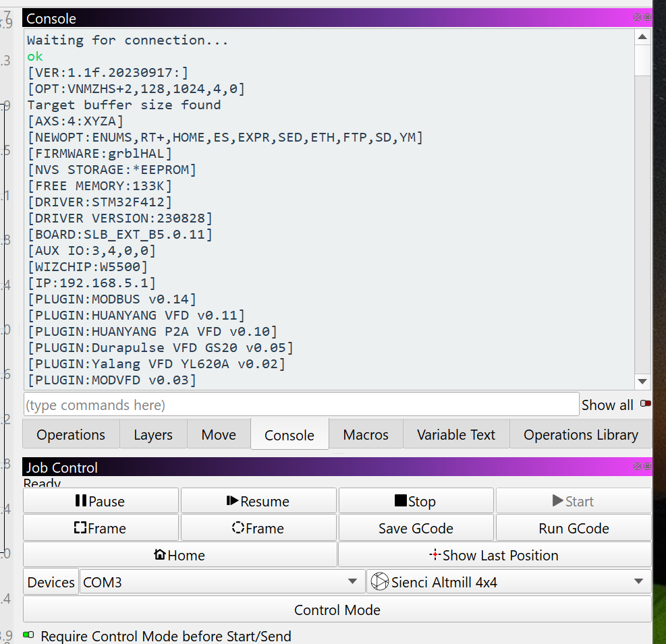
Task: Click the console scrollbar down arrow
Action: point(642,382)
